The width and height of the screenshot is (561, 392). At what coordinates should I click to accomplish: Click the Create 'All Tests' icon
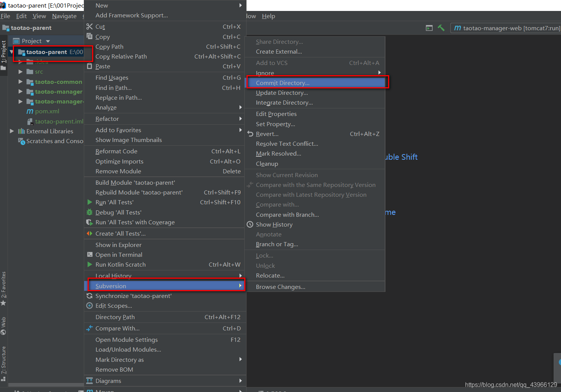(89, 233)
